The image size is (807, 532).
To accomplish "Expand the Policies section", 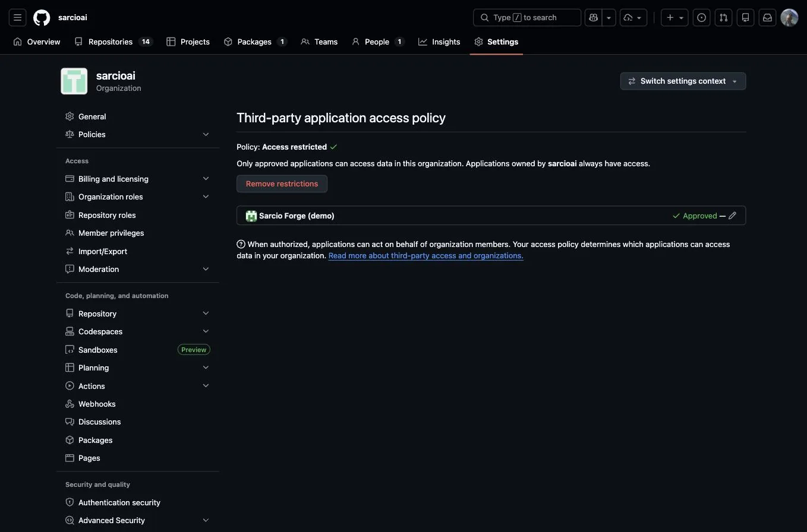I will point(137,134).
